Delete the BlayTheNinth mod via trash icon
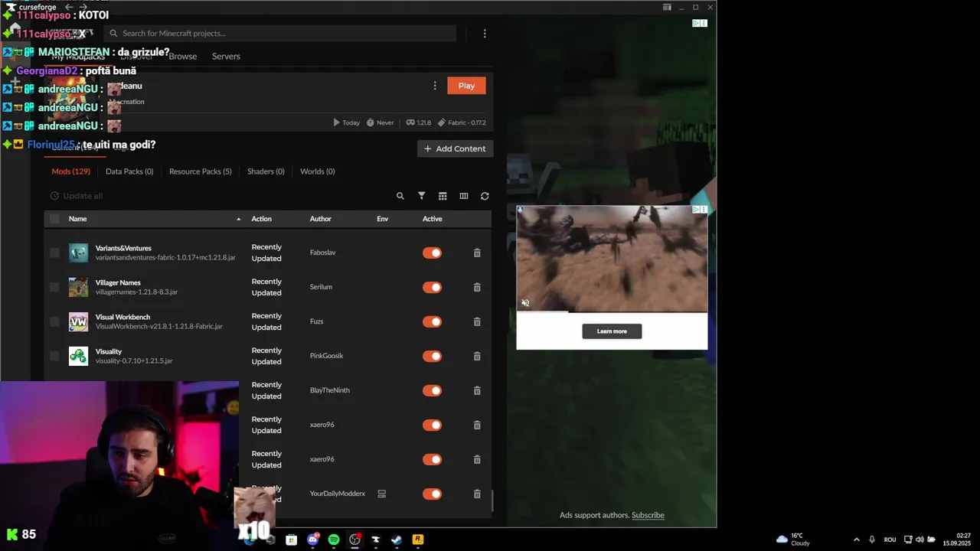Viewport: 980px width, 551px height. click(x=477, y=390)
